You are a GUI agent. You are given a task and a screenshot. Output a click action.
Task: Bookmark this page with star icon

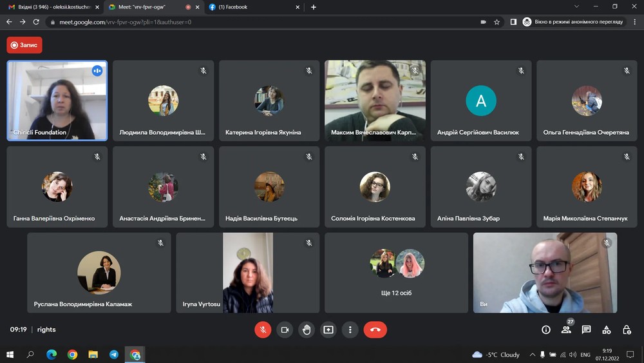click(x=497, y=21)
